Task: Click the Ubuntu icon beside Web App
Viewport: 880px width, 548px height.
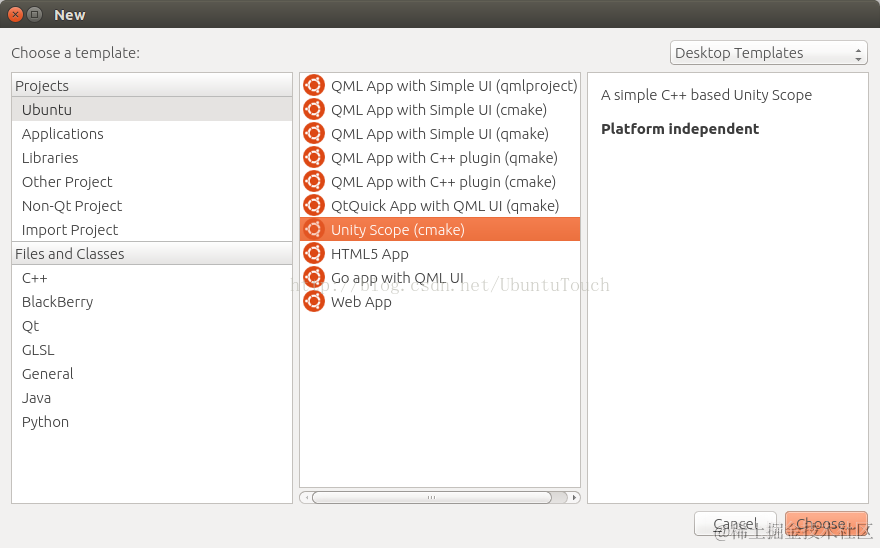Action: coord(314,302)
